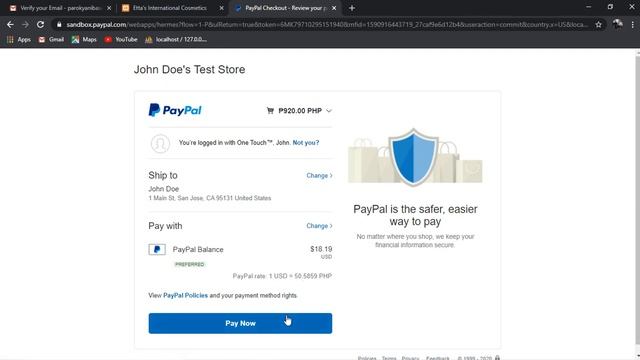The image size is (640, 360).
Task: Open the Chrome three-dot menu
Action: coord(633,24)
